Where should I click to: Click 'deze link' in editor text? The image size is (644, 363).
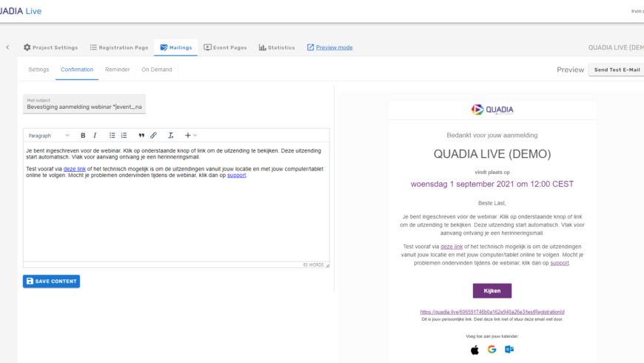point(74,169)
